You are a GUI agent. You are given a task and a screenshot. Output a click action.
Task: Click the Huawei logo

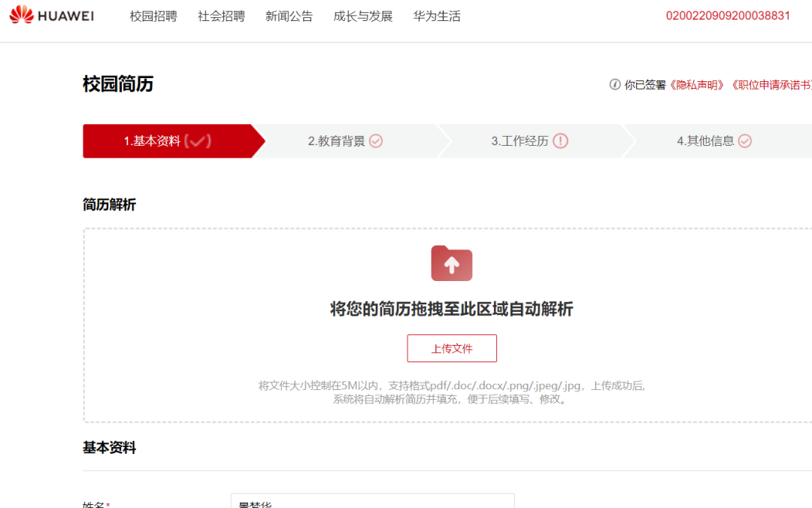coord(52,15)
